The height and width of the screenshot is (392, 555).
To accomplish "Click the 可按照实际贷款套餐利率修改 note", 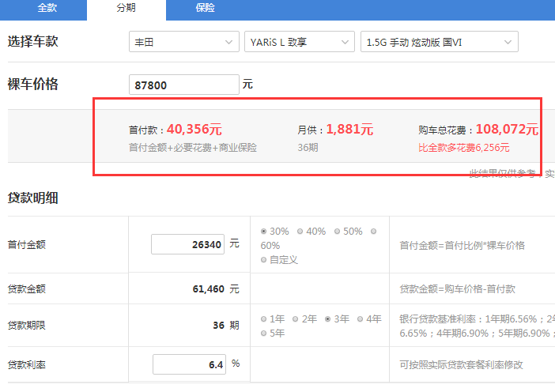I will (x=461, y=365).
